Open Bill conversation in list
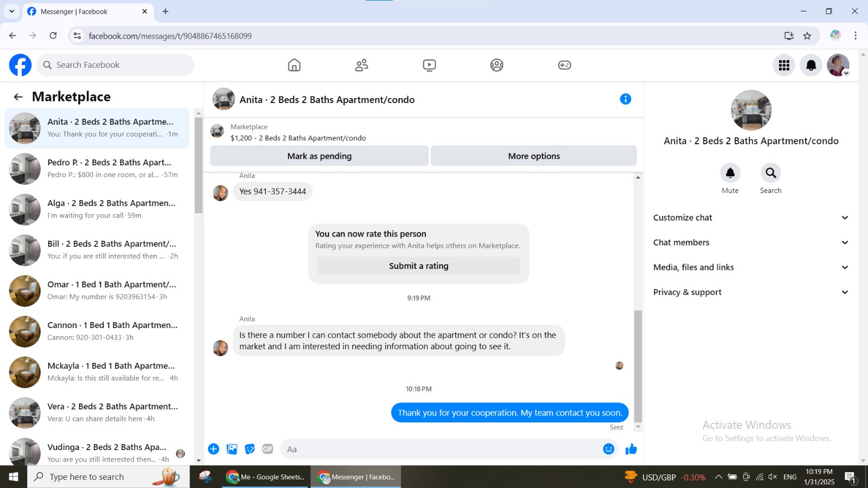Screen dimensions: 868x488 (98, 250)
